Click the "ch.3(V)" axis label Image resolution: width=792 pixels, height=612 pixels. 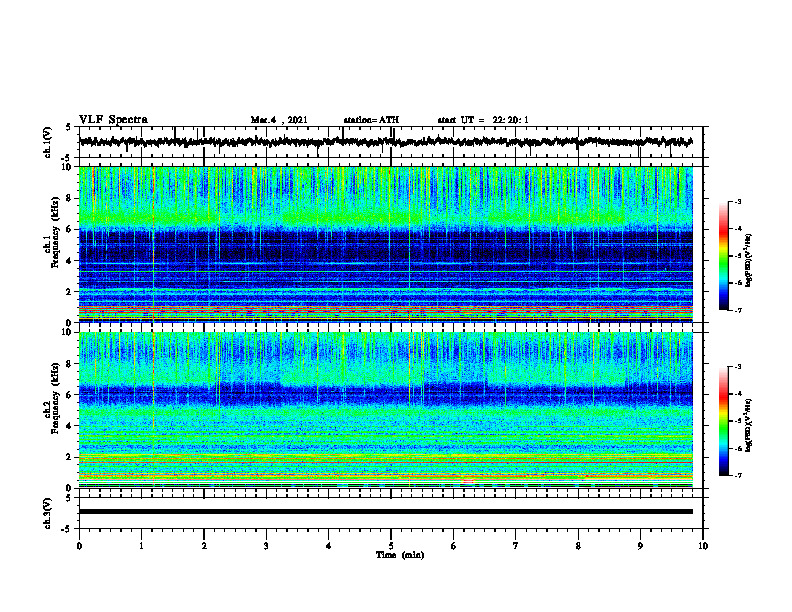pyautogui.click(x=48, y=513)
